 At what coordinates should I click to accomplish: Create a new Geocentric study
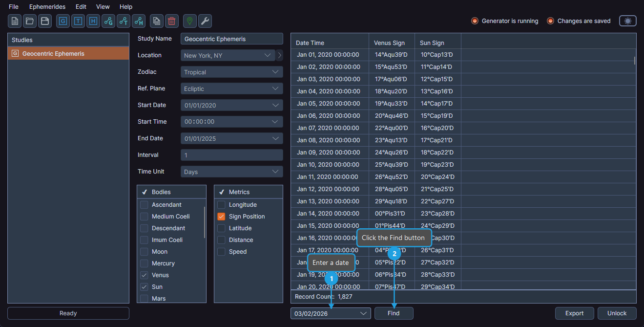tap(62, 21)
